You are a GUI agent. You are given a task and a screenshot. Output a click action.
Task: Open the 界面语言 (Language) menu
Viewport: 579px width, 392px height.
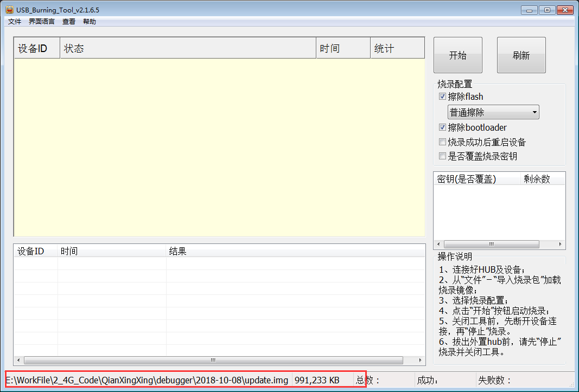41,21
